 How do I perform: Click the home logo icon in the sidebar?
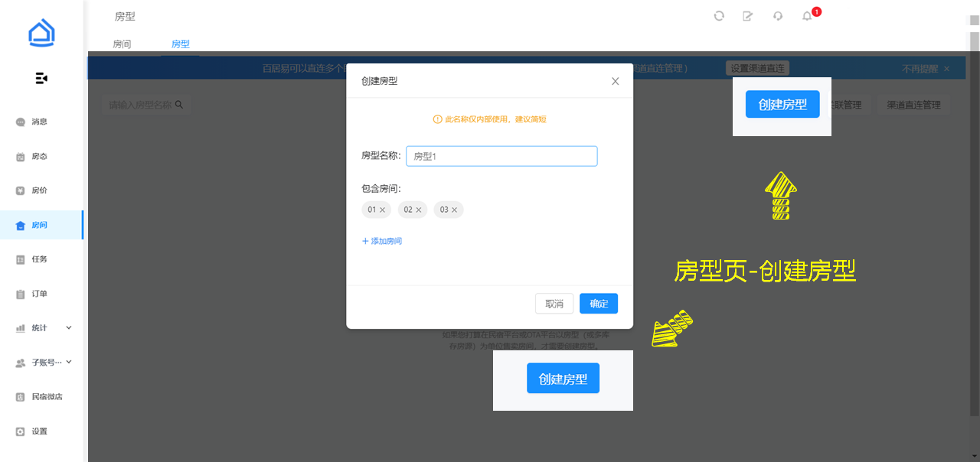tap(41, 34)
